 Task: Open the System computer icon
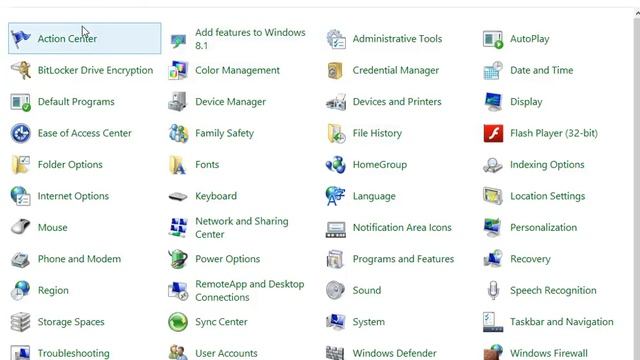pos(336,322)
